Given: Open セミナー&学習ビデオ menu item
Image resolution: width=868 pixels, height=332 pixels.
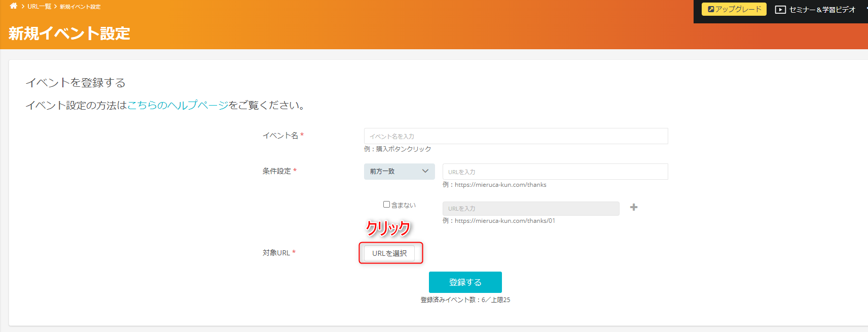Looking at the screenshot, I should (815, 10).
